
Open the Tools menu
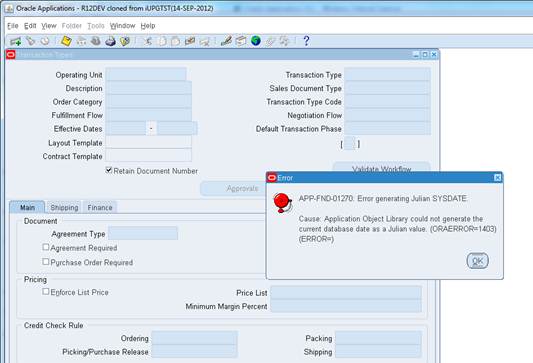[96, 26]
